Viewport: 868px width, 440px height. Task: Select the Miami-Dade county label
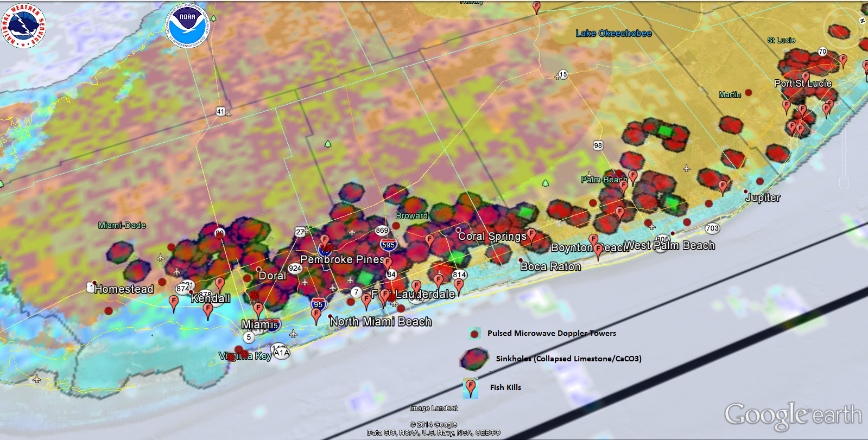122,225
